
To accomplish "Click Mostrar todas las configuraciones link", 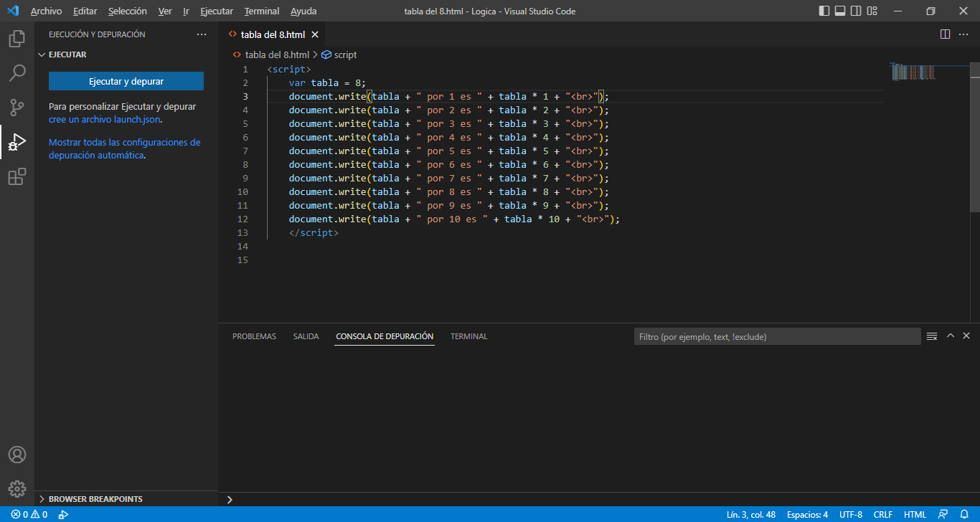I will click(x=125, y=148).
